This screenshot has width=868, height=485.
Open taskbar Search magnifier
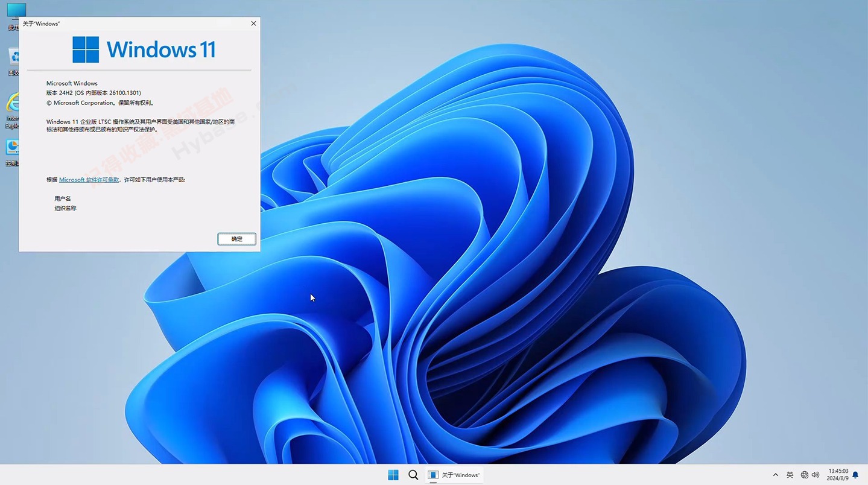pos(413,475)
